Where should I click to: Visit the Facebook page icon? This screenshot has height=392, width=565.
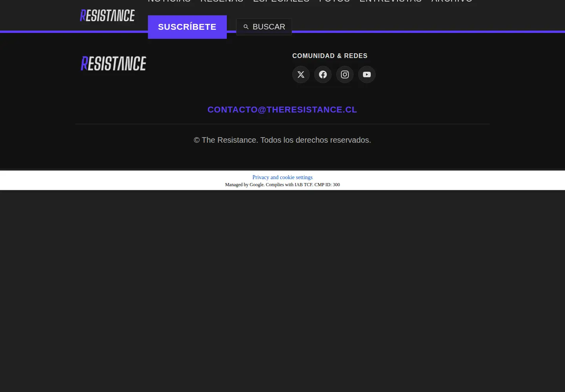[x=323, y=74]
